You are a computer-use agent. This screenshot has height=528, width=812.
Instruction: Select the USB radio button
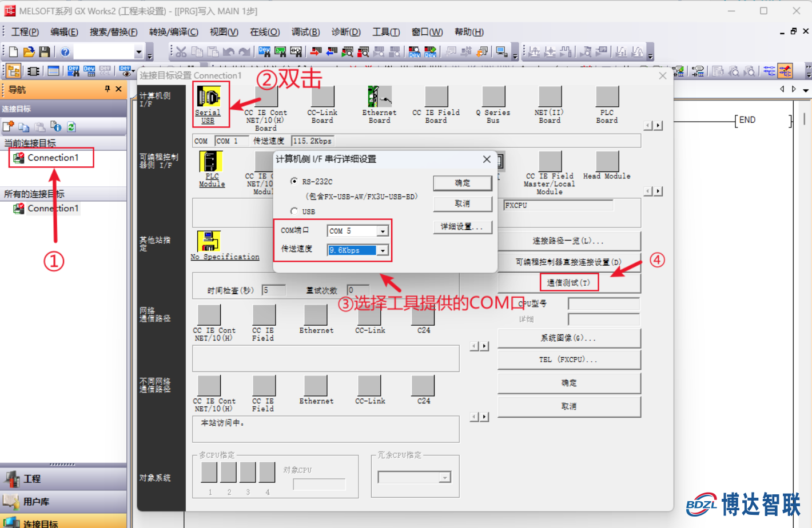tap(294, 211)
